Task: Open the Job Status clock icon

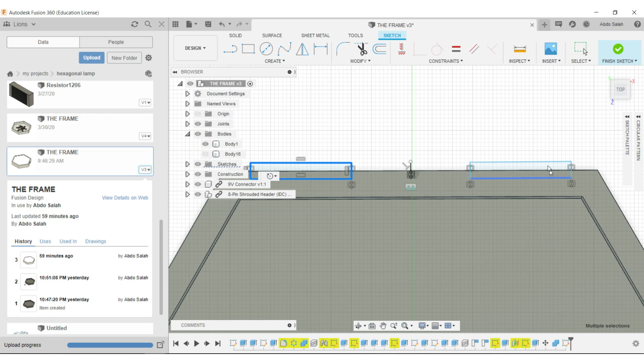Action: tap(586, 24)
